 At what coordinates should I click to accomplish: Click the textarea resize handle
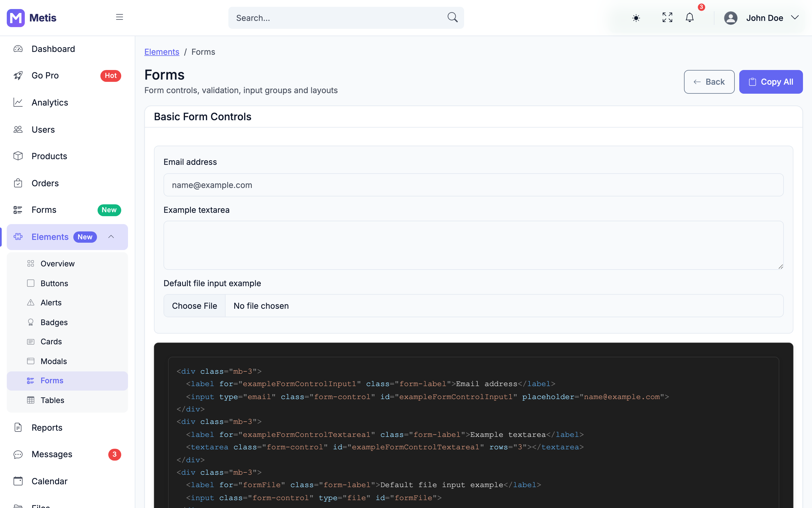point(780,266)
